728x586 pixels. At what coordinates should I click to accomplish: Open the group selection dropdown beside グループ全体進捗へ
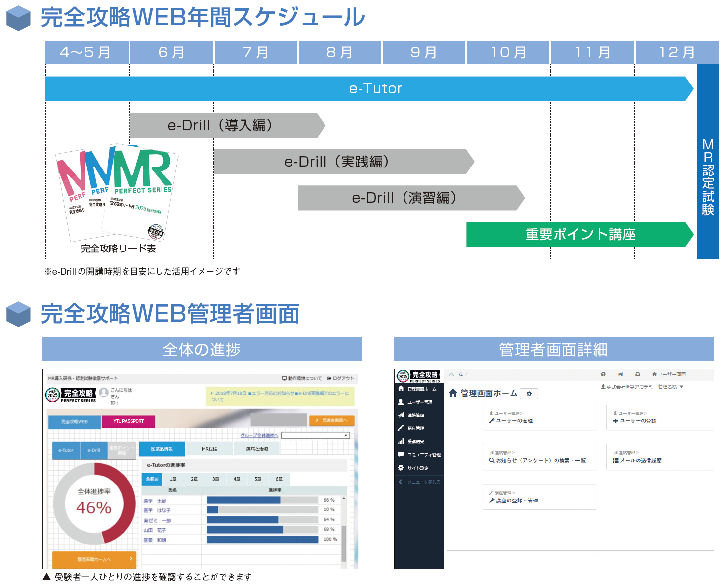coord(316,435)
